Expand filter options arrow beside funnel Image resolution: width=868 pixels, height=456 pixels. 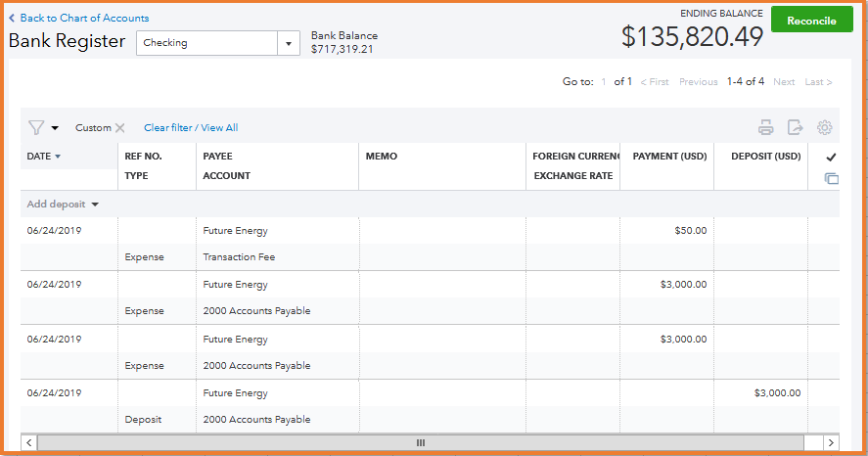click(x=55, y=128)
